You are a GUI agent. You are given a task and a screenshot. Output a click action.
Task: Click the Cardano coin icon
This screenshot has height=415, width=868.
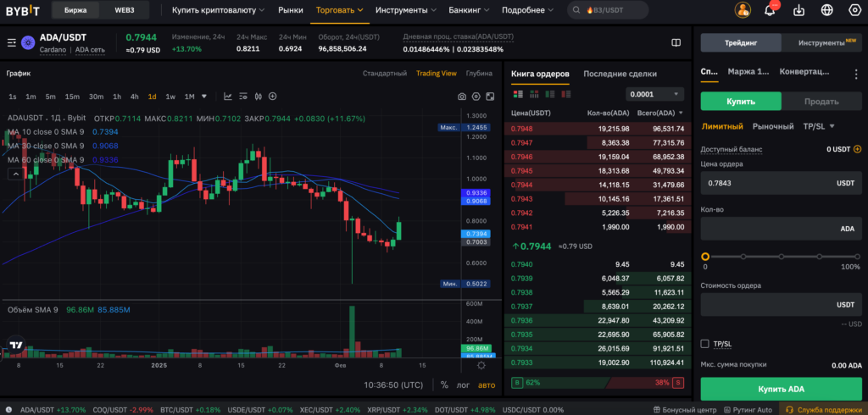point(28,42)
